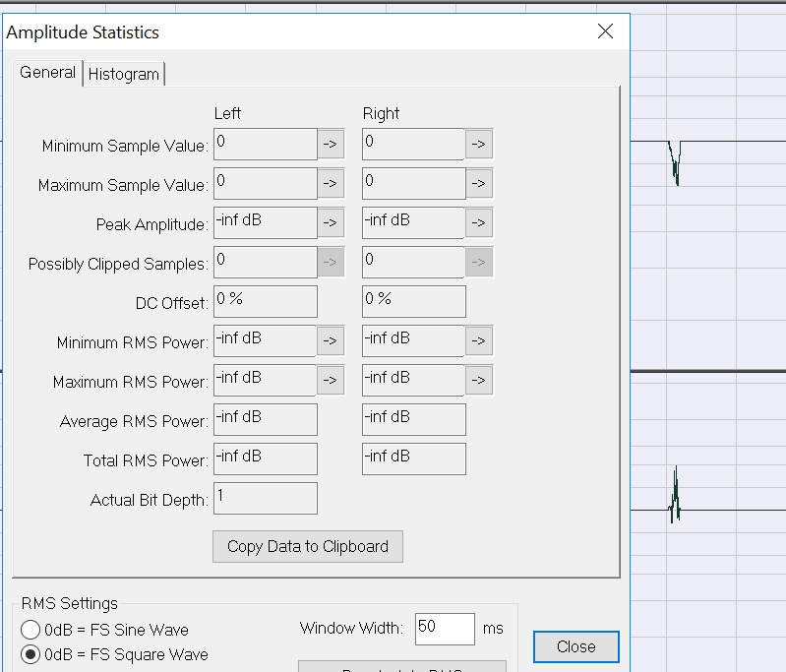786x672 pixels.
Task: Click Right Maximum Sample Value arrow's neighbor Left Maximum RMS Power arrow
Action: 331,381
